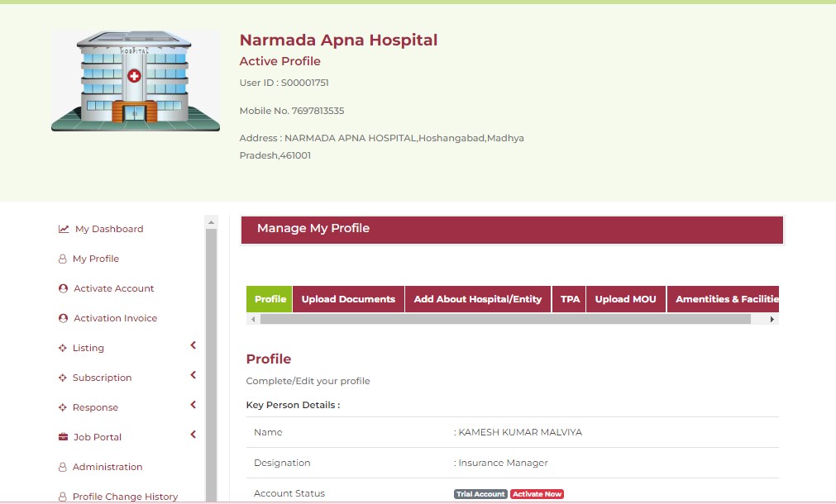Click the Activate Now badge button
Viewport: 836px width, 504px height.
537,494
